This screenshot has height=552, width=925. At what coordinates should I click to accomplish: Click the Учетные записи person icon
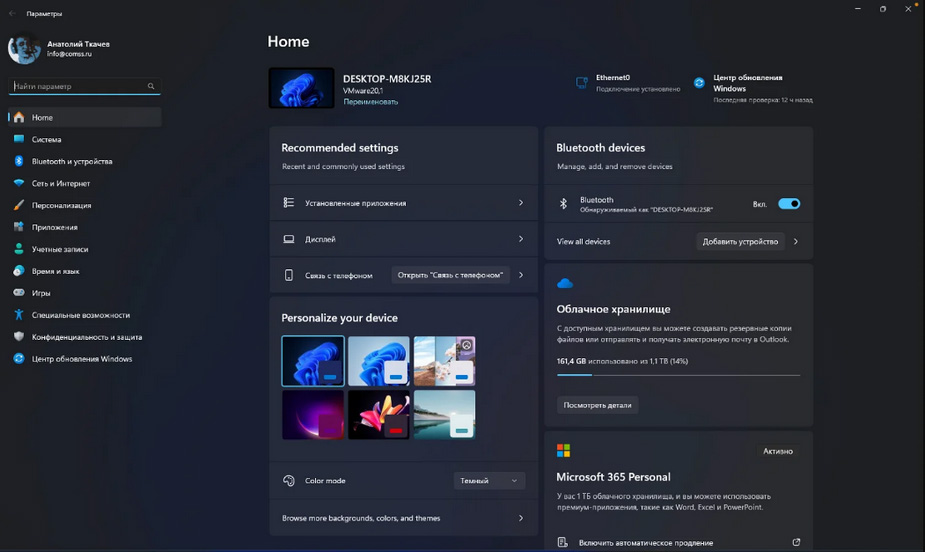pos(19,249)
